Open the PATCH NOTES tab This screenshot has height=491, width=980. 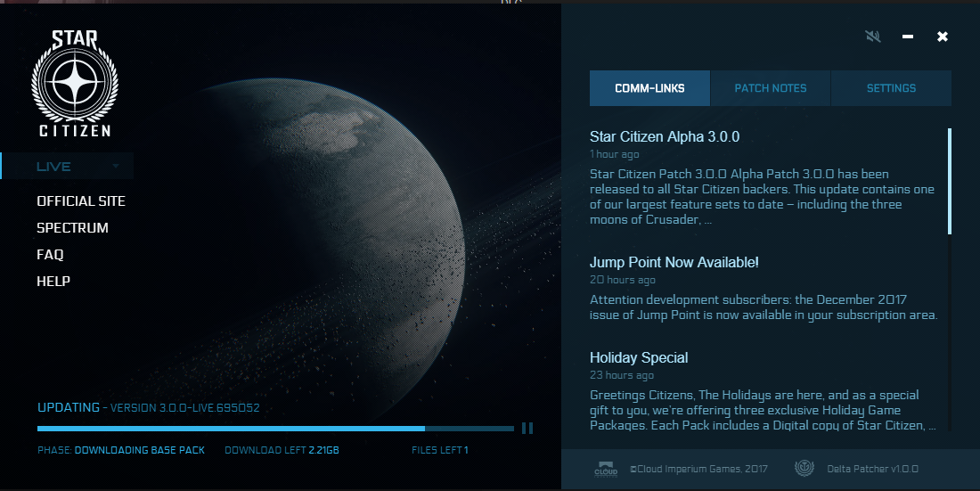(x=770, y=88)
